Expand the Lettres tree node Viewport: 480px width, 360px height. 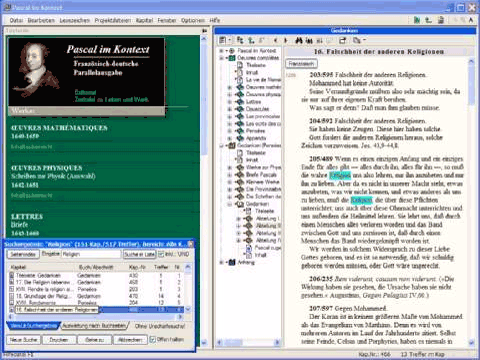point(229,102)
